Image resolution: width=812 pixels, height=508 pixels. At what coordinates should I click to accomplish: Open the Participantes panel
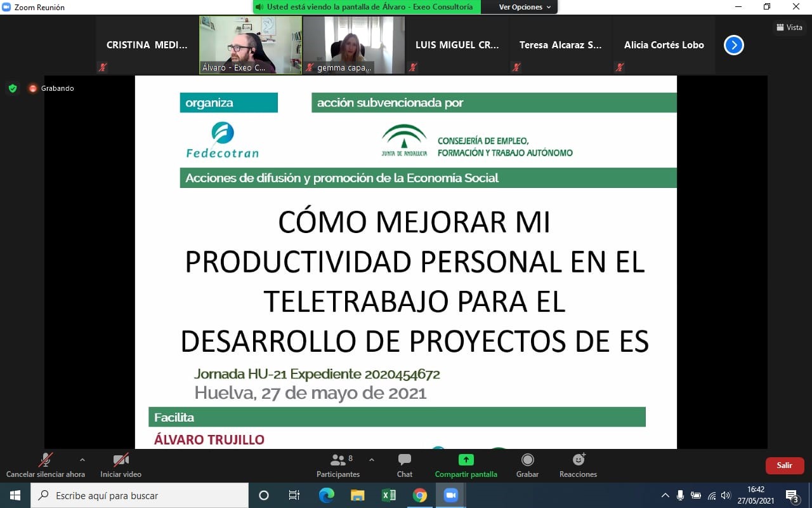click(338, 465)
